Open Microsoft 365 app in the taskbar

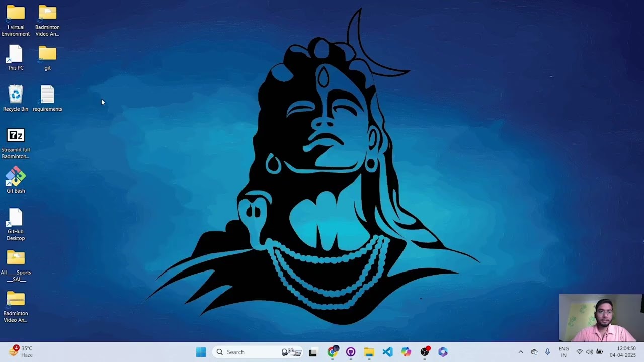[443, 352]
